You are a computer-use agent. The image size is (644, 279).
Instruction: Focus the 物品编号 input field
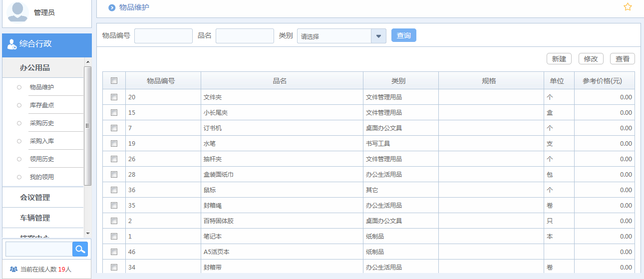coord(163,36)
